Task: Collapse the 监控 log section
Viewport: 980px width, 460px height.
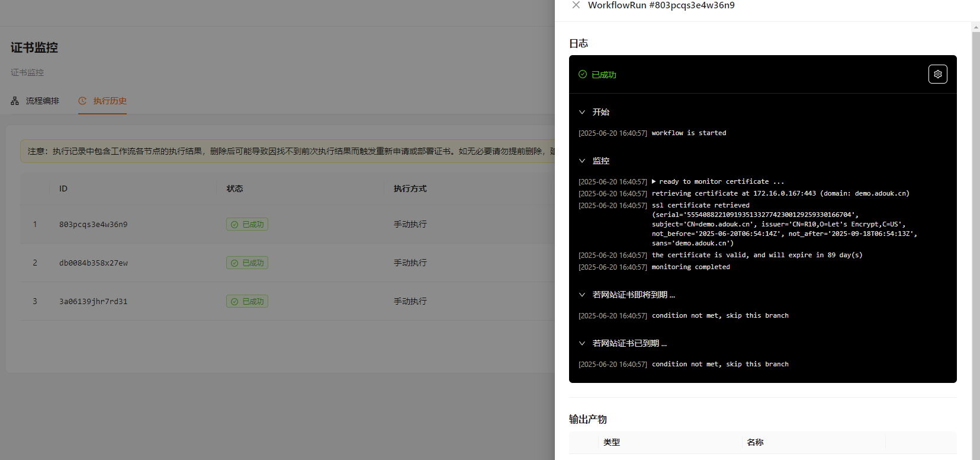Action: click(x=582, y=161)
